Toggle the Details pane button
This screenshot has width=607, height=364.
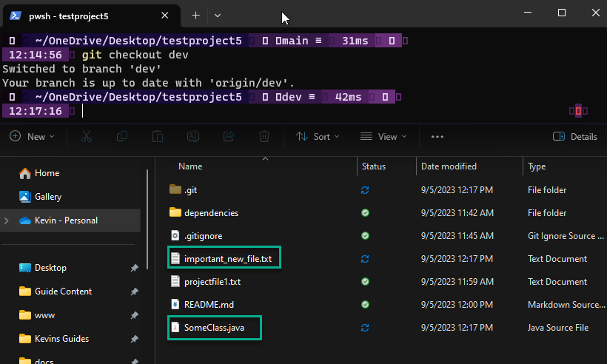click(x=575, y=137)
